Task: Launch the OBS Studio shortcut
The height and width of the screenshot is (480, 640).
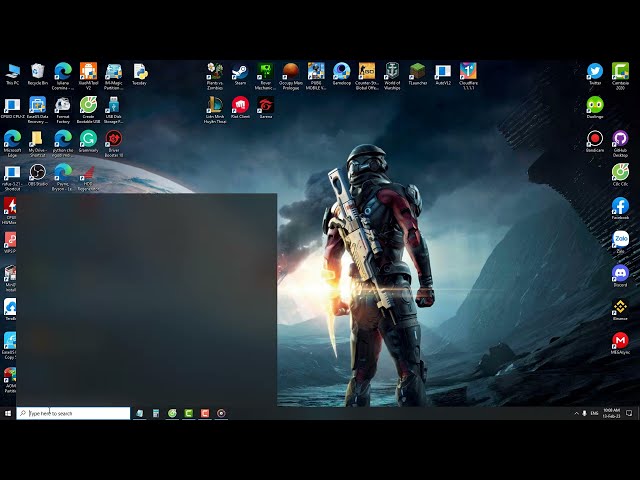Action: (x=38, y=176)
